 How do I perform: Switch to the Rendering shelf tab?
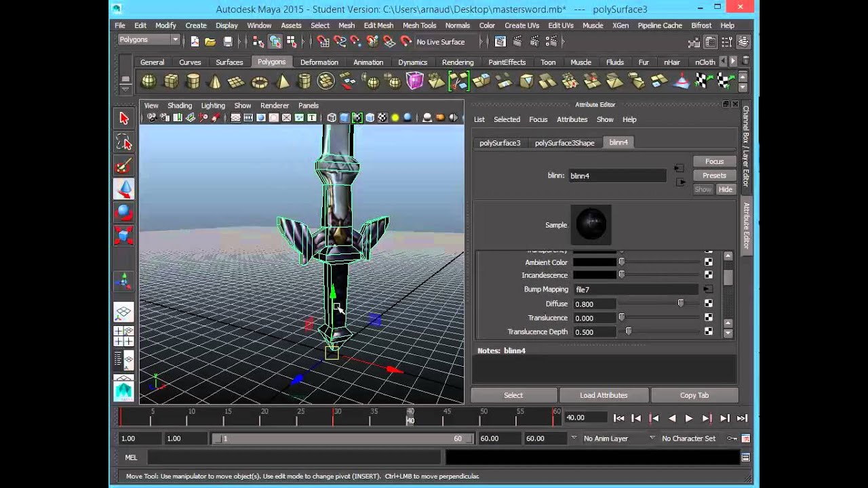[458, 62]
